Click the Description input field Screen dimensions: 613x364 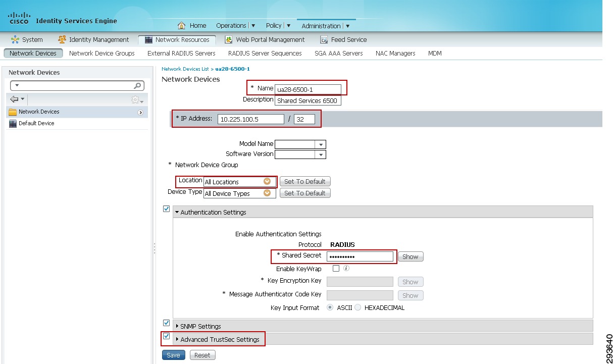(308, 100)
